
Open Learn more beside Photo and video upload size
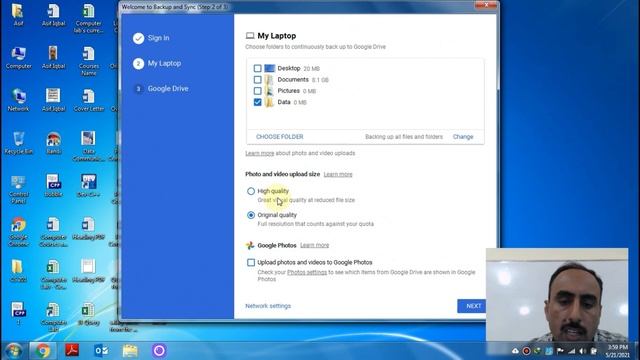tap(338, 174)
